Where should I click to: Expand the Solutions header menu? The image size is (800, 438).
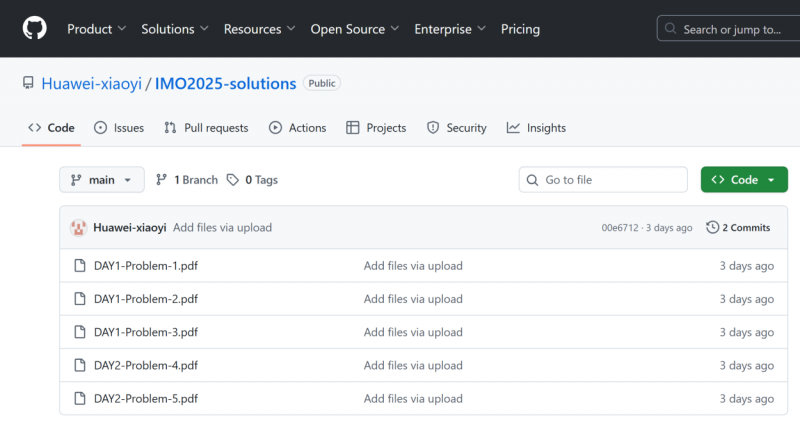[175, 29]
